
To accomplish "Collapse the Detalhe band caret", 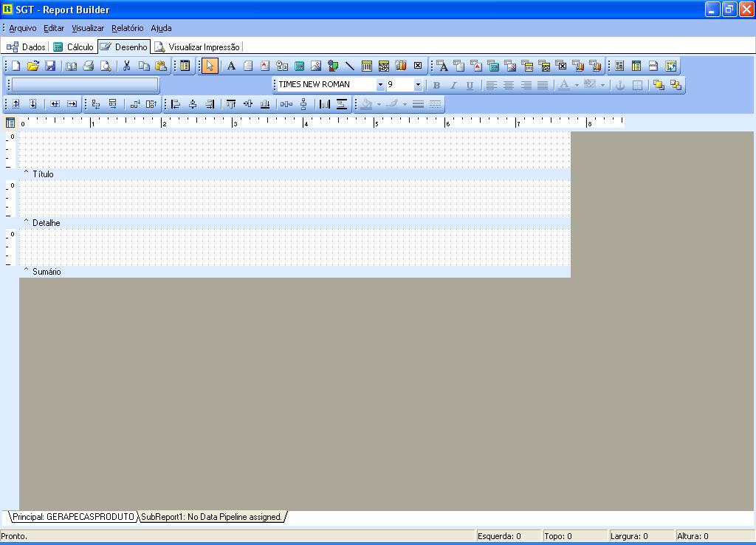I will coord(27,222).
